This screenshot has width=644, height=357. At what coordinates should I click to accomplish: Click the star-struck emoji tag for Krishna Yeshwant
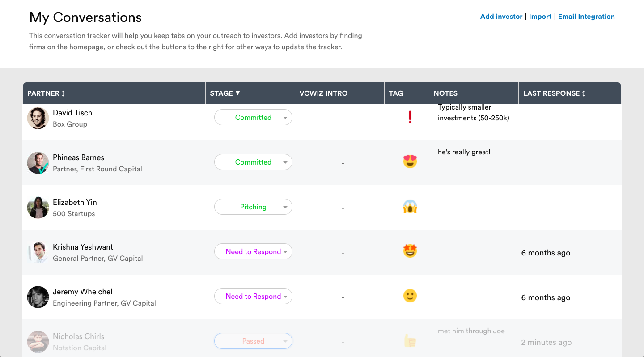(x=410, y=251)
